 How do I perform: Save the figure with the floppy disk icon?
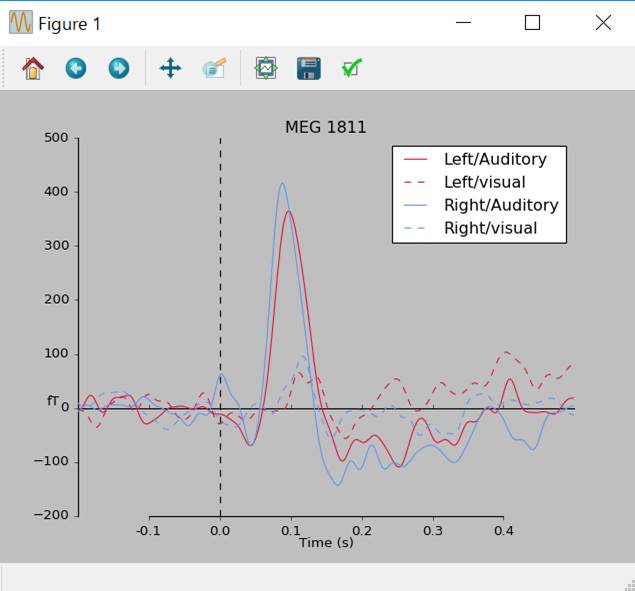(309, 68)
